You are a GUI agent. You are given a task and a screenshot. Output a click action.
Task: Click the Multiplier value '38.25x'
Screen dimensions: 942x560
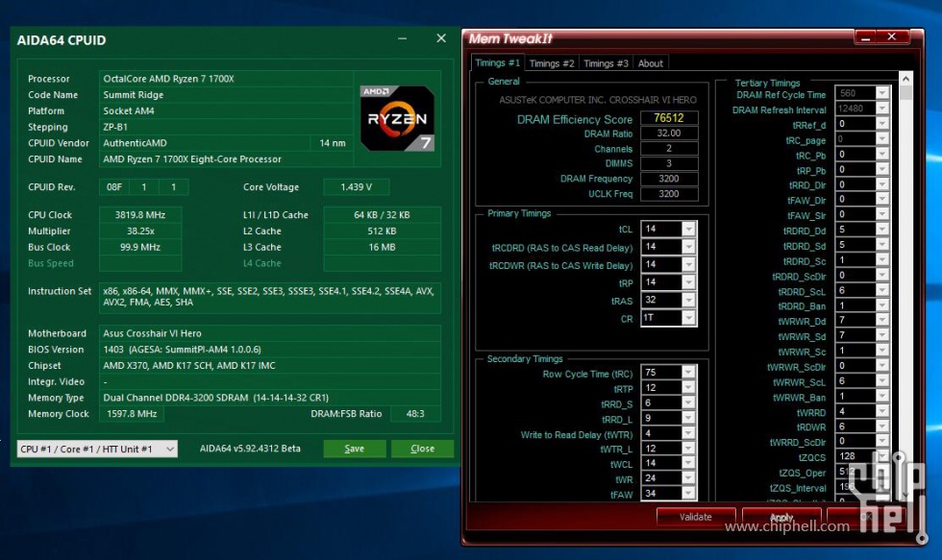[140, 231]
